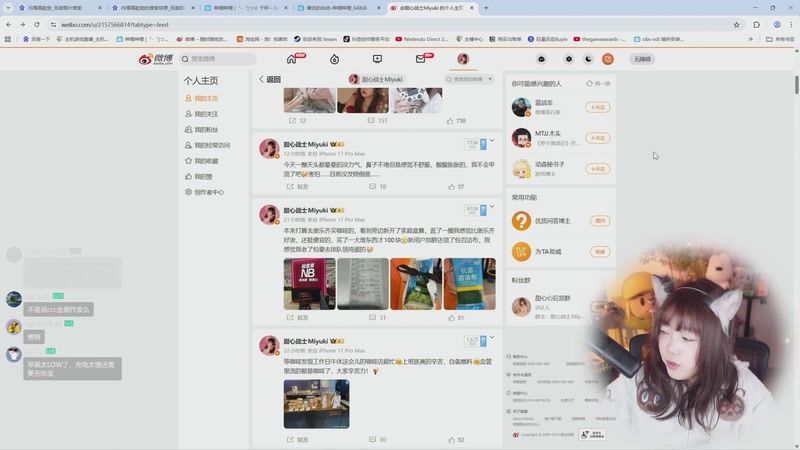Open the profile avatar in top navigation
Viewport: 800px width, 450px height.
[x=463, y=59]
